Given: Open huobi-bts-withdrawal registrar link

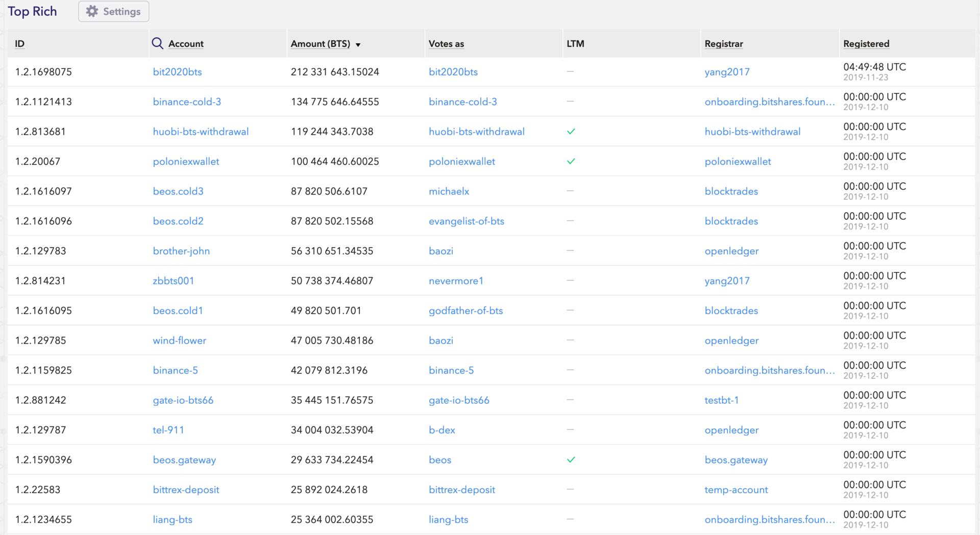Looking at the screenshot, I should tap(752, 132).
